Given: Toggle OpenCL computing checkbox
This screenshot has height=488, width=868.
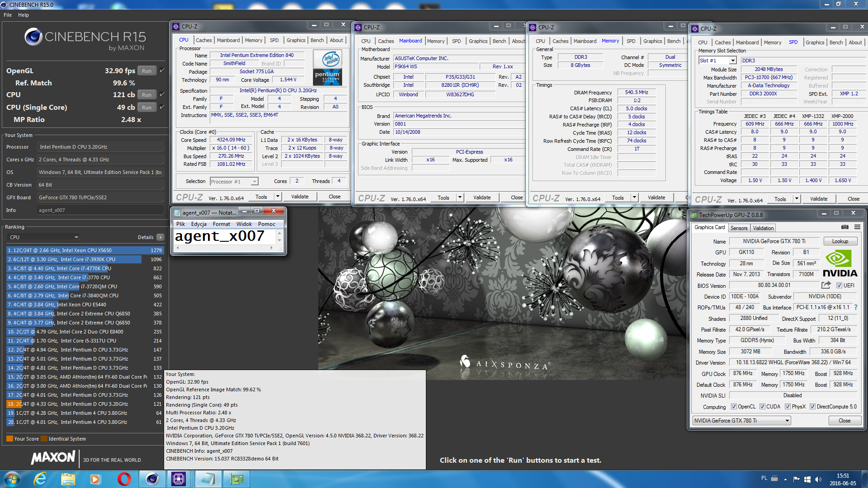Looking at the screenshot, I should click(734, 407).
